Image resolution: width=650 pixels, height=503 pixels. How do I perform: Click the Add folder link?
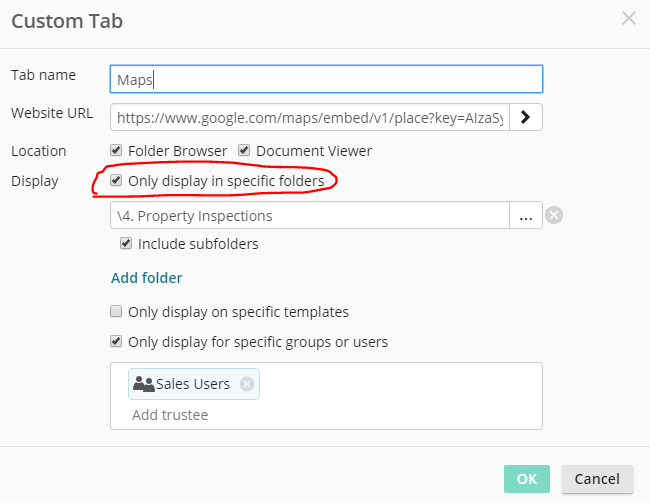(x=146, y=278)
